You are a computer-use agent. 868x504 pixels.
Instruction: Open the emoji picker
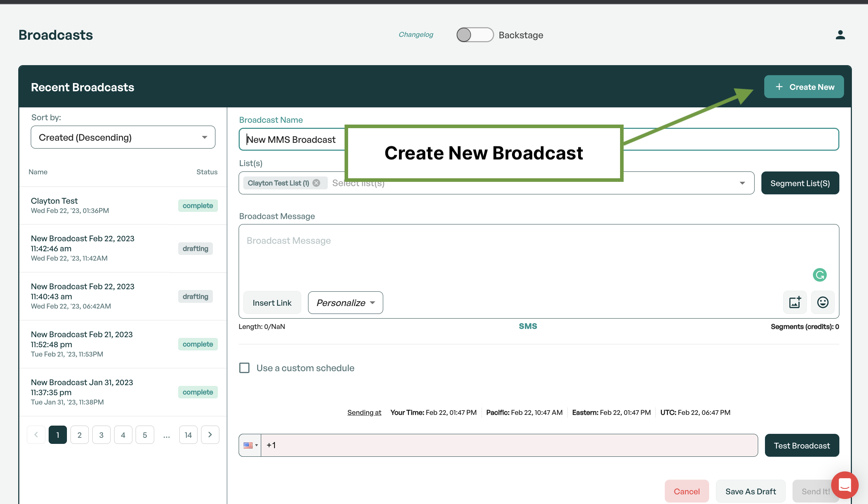click(823, 302)
